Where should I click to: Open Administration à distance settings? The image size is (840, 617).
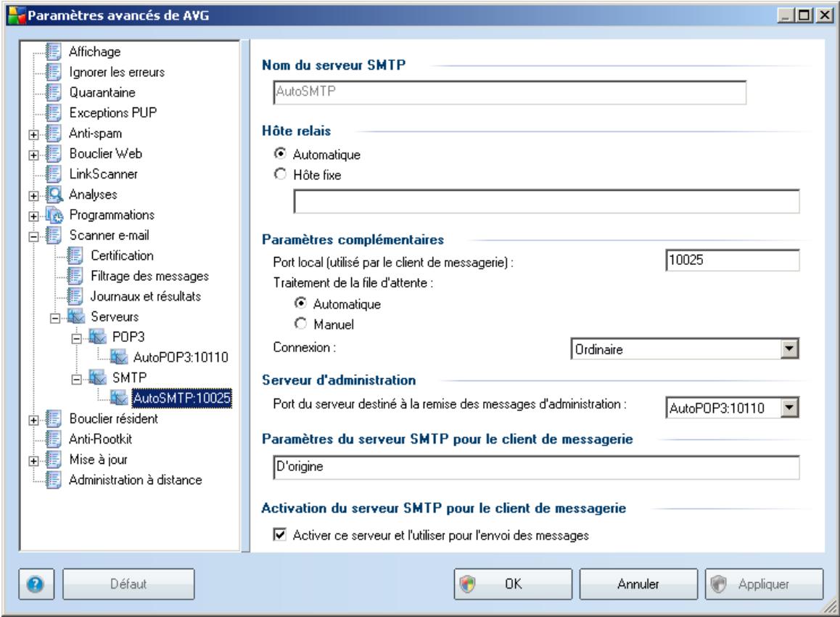136,479
